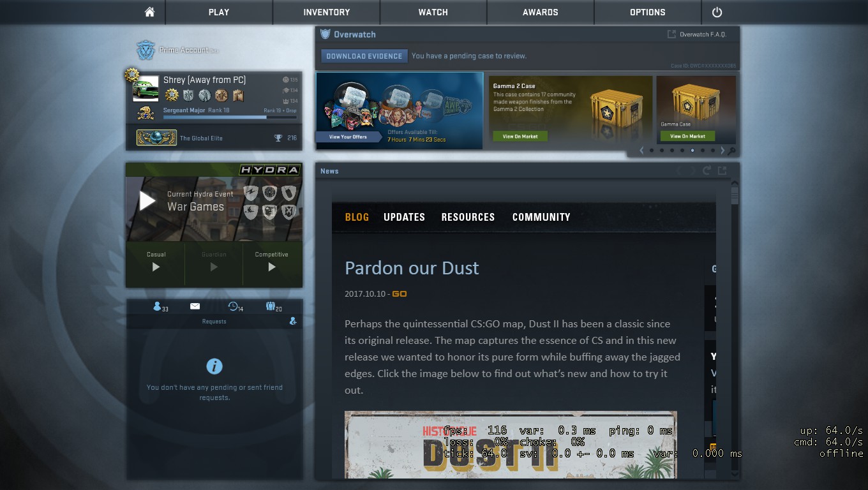
Task: Click the top-right Hydra event shield icon
Action: click(x=288, y=193)
